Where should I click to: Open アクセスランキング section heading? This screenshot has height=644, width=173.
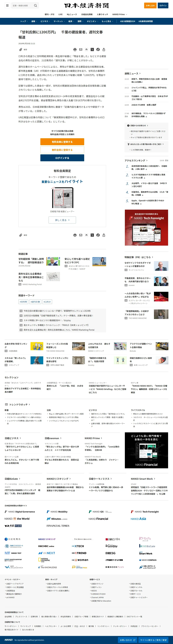coord(136,161)
